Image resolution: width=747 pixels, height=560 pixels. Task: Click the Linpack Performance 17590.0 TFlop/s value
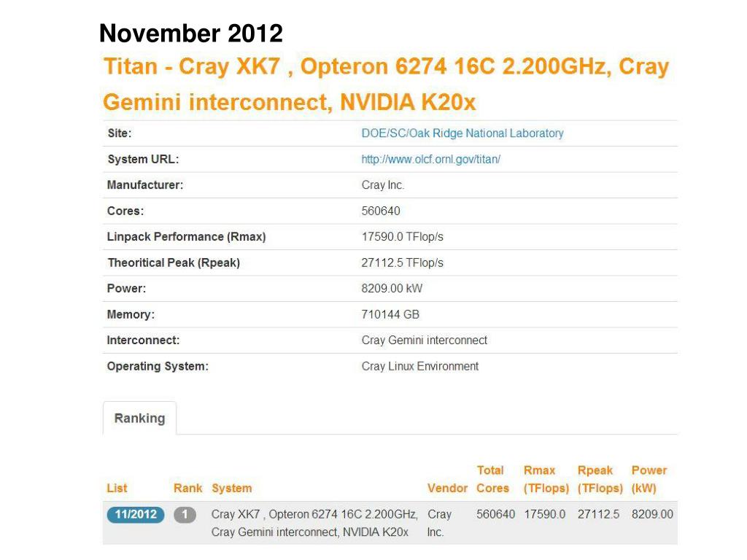[x=402, y=237]
